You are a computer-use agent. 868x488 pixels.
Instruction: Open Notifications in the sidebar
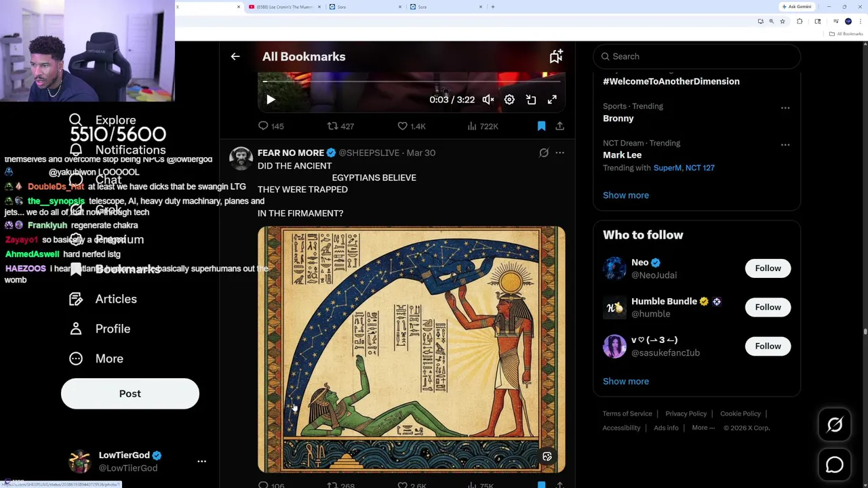(x=118, y=150)
